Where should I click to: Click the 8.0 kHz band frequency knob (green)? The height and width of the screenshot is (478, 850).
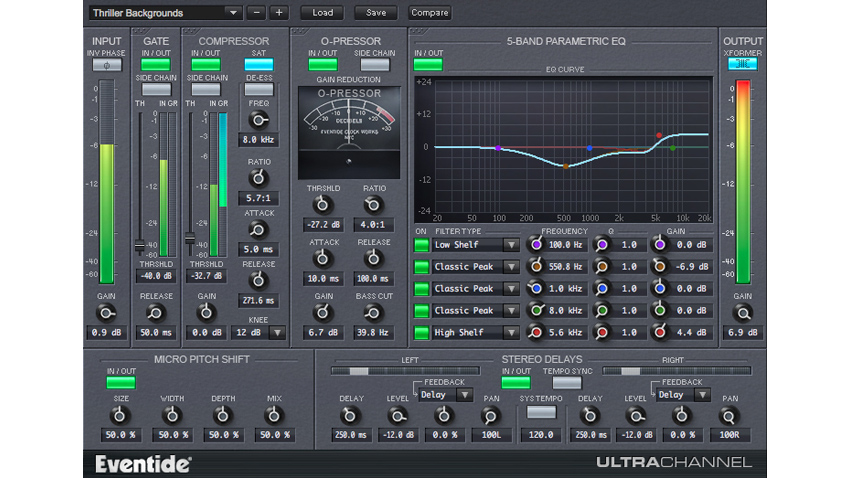[x=536, y=311]
